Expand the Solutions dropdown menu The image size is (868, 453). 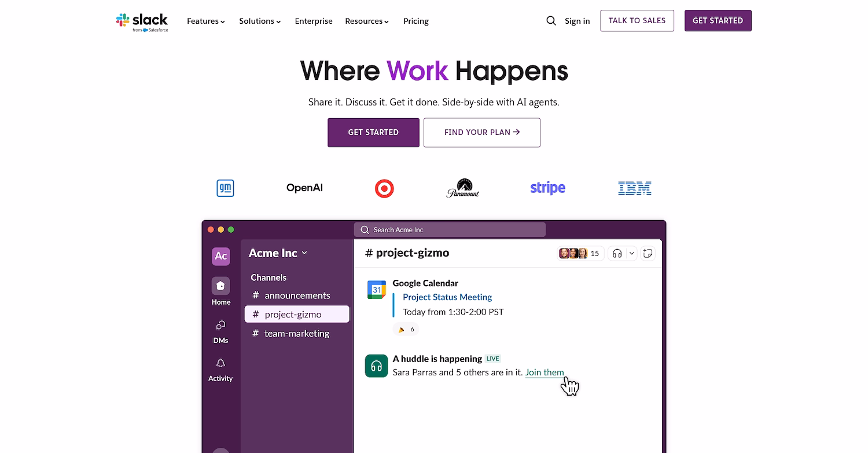pyautogui.click(x=260, y=21)
